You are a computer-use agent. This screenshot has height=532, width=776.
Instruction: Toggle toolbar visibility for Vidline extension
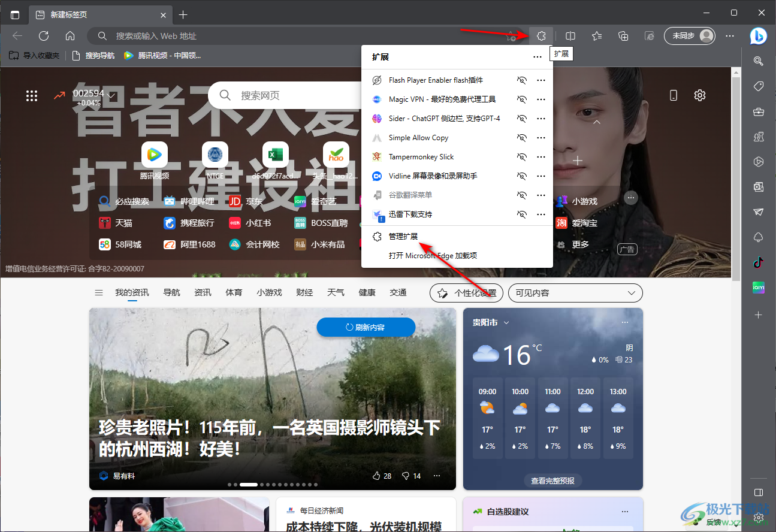(x=521, y=176)
